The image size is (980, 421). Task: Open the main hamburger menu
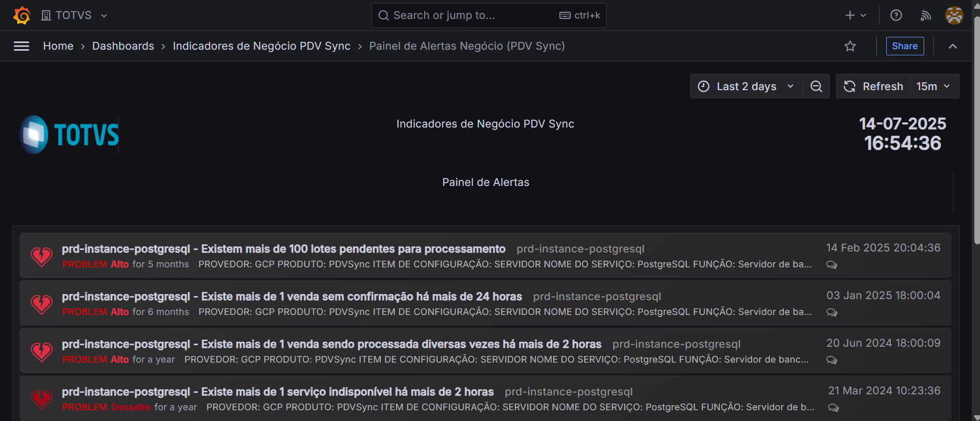click(x=22, y=46)
